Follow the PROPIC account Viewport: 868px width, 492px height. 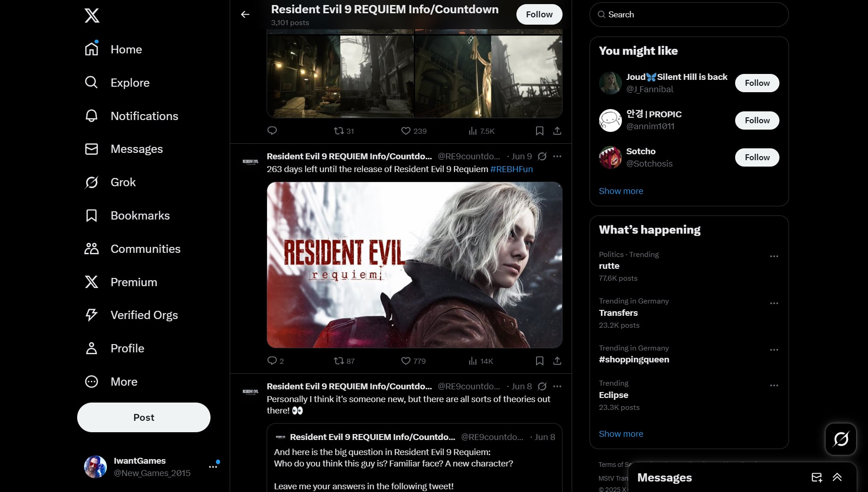(757, 120)
